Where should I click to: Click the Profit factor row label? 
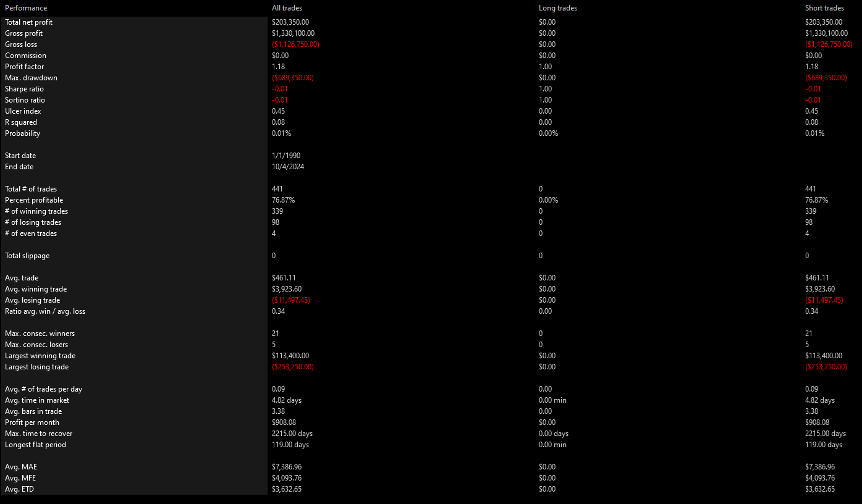25,67
